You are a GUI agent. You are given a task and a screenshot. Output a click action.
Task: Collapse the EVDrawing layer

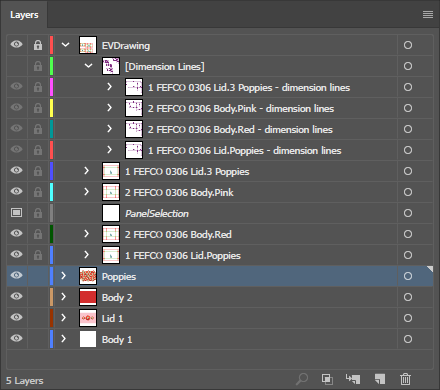(x=65, y=45)
